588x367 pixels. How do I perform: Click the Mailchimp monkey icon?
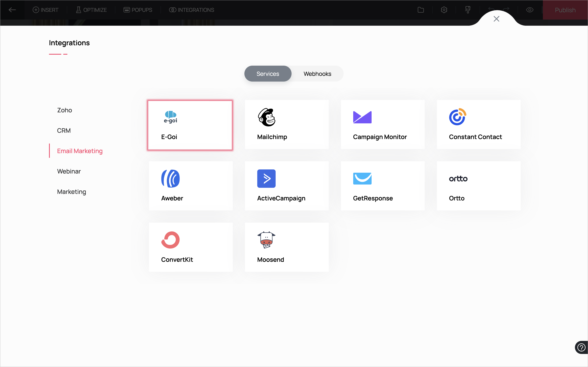coord(267,117)
